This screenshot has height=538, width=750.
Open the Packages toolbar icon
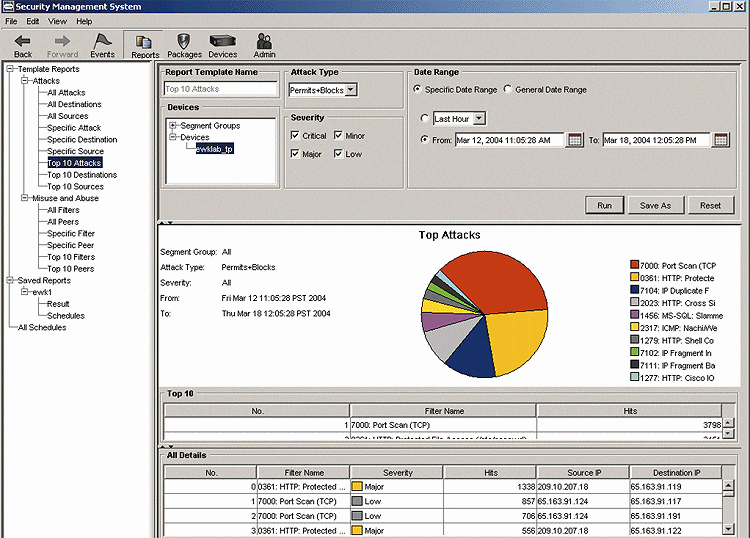[x=185, y=43]
